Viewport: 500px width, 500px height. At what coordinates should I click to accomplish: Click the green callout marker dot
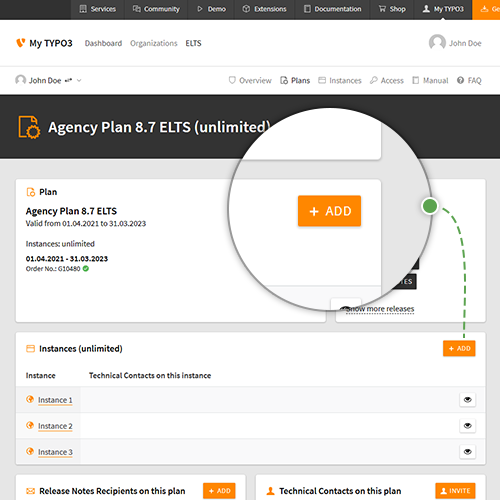point(430,206)
